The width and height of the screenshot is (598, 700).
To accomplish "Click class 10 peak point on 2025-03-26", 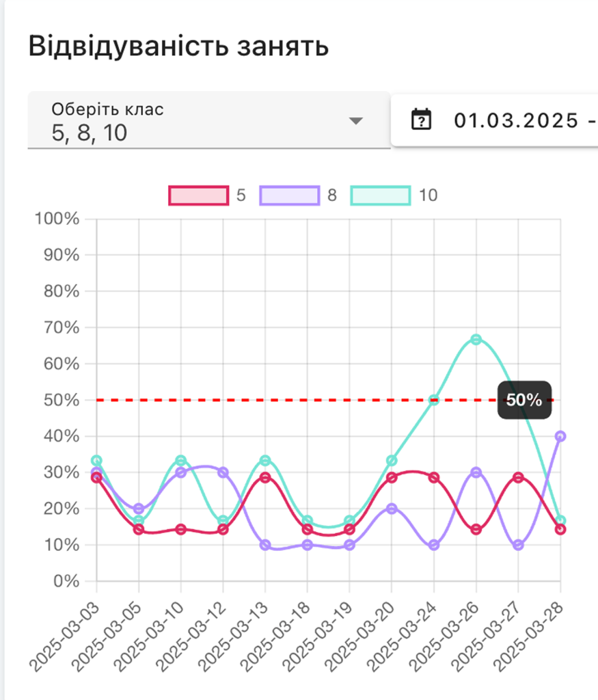I will [x=476, y=339].
